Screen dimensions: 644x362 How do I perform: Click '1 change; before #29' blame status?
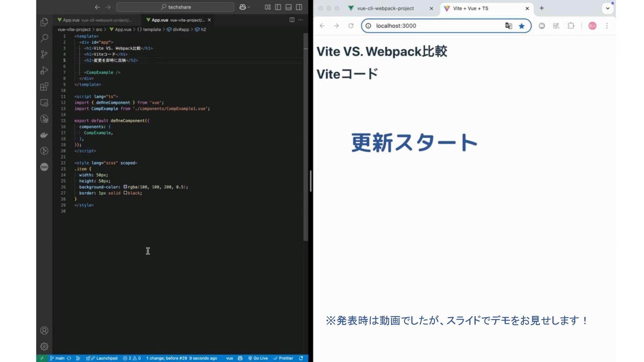click(182, 358)
